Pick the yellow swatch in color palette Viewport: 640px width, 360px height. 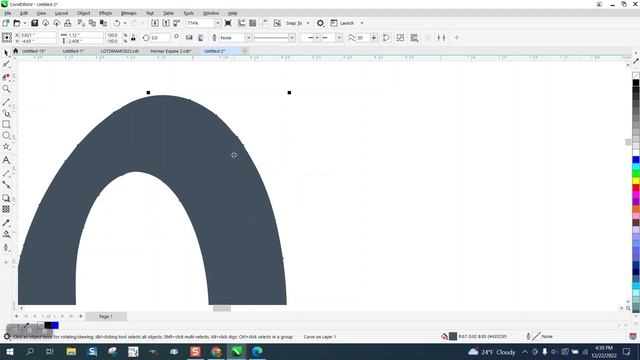pos(636,181)
